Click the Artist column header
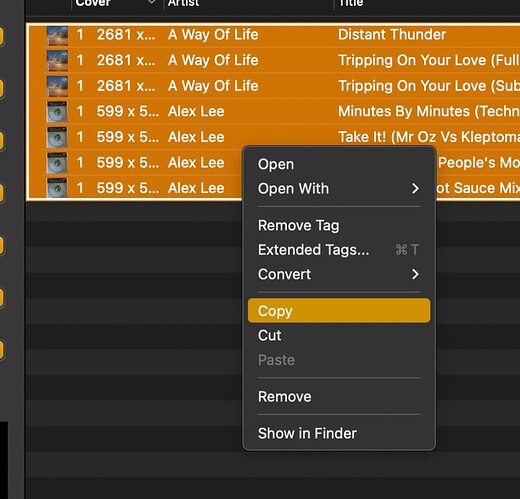The width and height of the screenshot is (520, 499). [183, 3]
